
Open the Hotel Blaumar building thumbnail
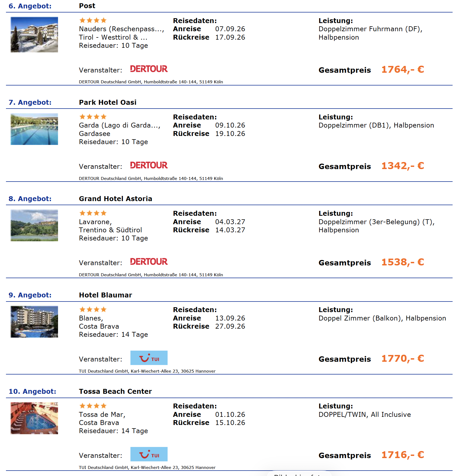34,322
